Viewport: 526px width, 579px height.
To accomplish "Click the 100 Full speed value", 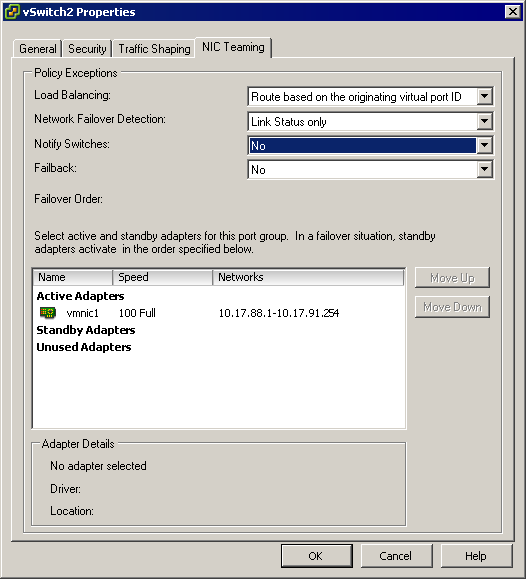I will tap(137, 313).
